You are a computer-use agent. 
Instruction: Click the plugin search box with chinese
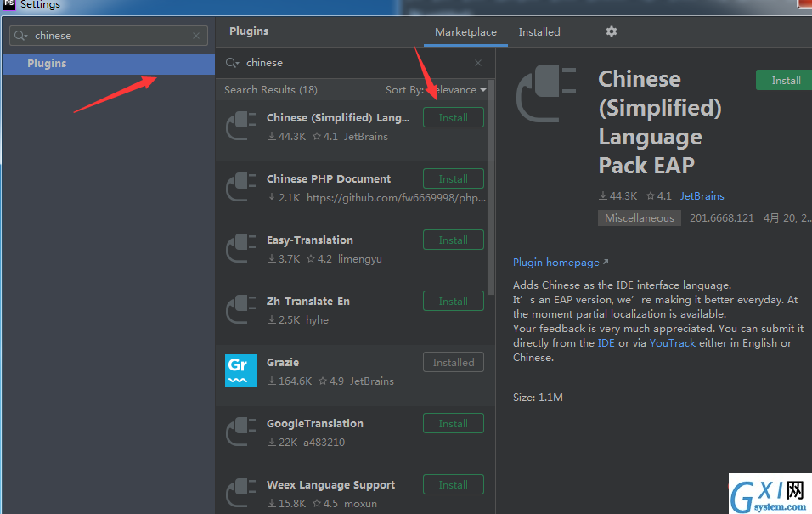point(355,63)
